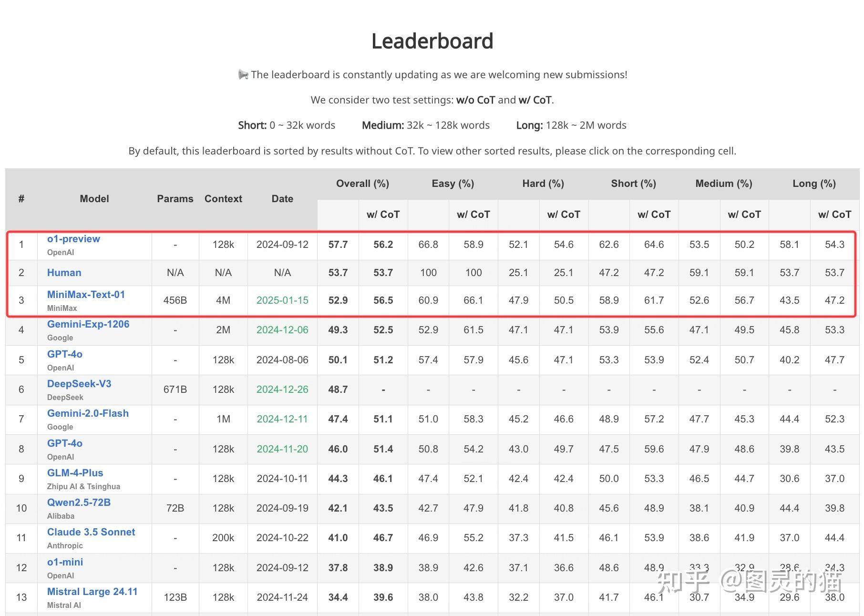
Task: Select the 2M context cell
Action: tap(223, 330)
